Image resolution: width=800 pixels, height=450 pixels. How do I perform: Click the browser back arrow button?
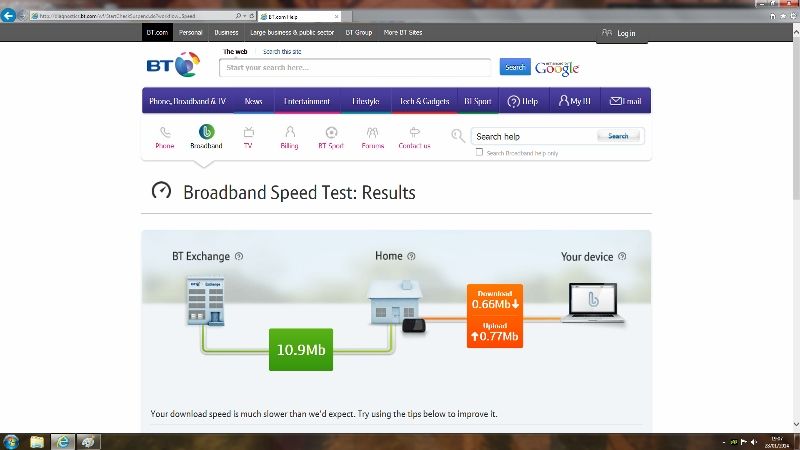[x=8, y=15]
